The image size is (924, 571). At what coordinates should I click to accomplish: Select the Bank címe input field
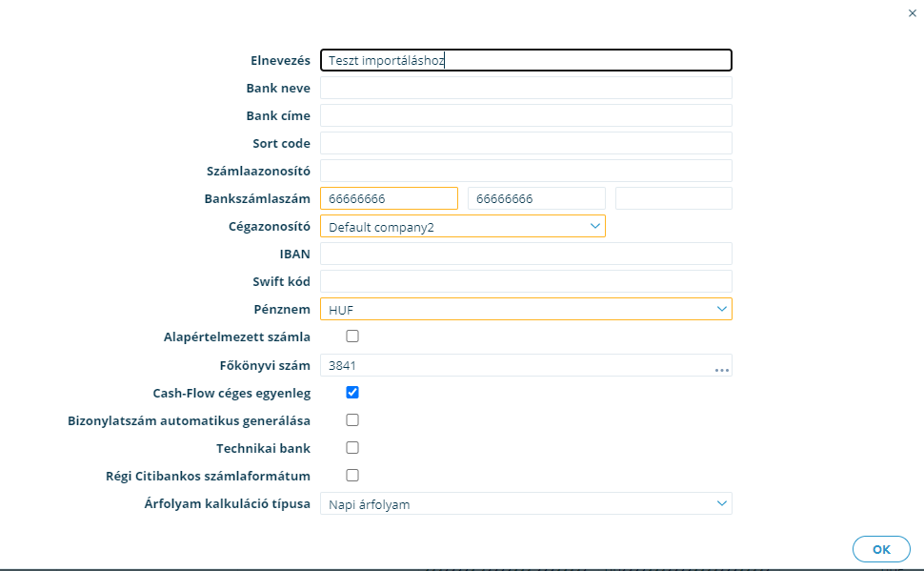(526, 115)
